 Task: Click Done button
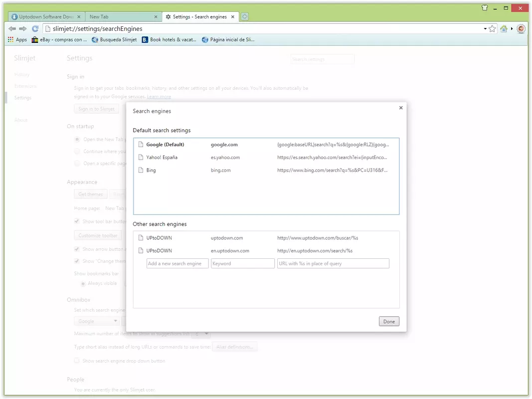pyautogui.click(x=389, y=322)
